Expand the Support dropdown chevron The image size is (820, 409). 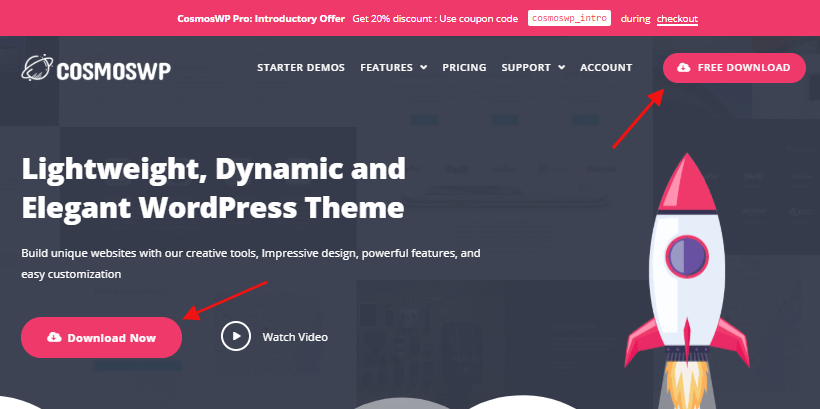[x=561, y=67]
